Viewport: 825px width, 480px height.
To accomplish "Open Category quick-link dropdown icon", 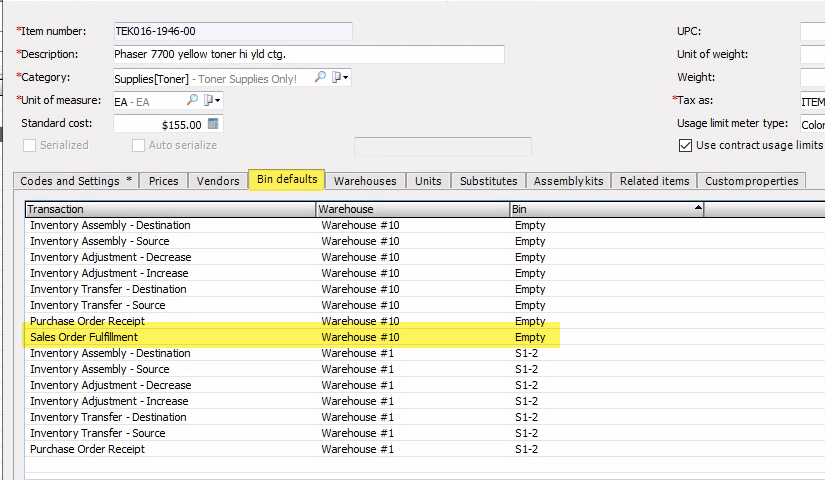I will [340, 77].
